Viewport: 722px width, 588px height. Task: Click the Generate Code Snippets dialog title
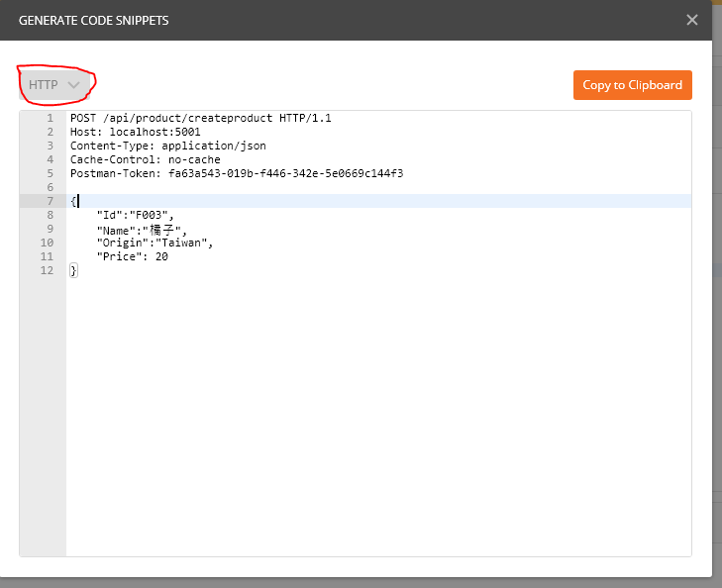(93, 21)
